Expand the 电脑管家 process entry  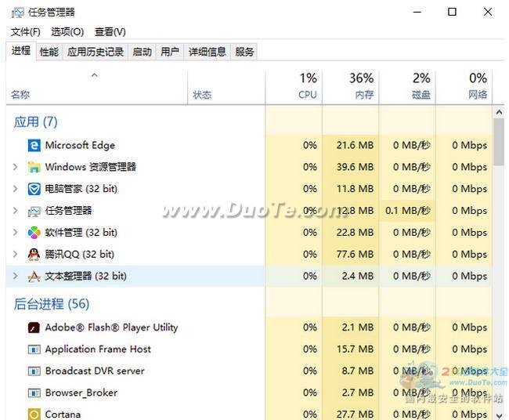pos(15,189)
